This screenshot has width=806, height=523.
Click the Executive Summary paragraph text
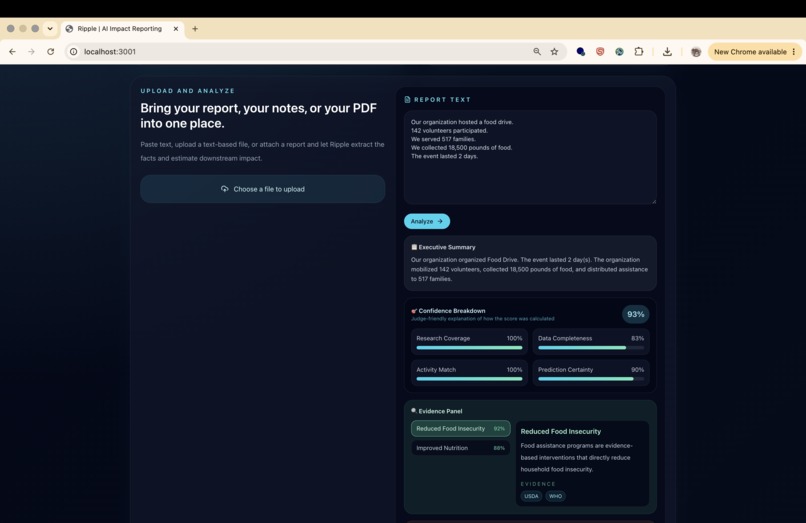[x=529, y=269]
